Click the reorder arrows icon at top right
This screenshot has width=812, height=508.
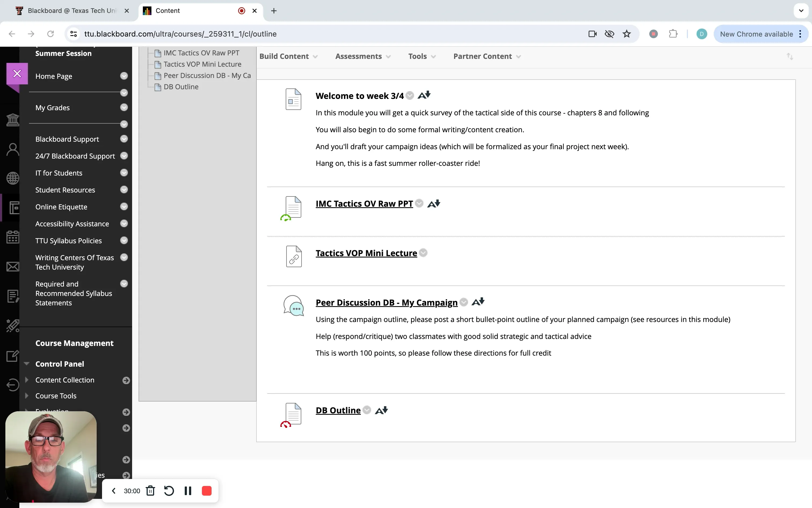(790, 56)
